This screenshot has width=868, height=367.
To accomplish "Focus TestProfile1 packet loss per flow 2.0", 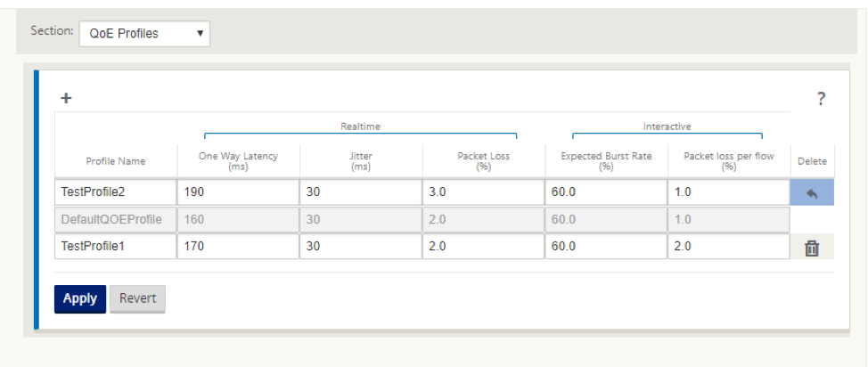I will click(x=728, y=246).
